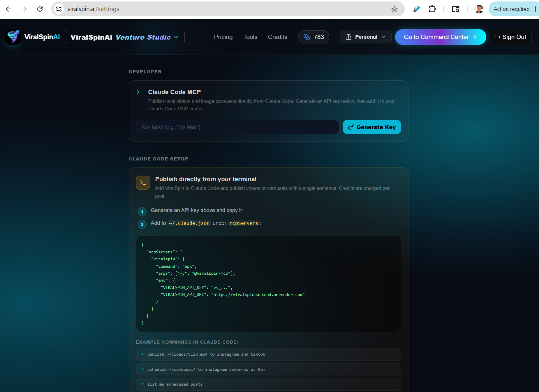
Task: Go back to the previous page
Action: click(8, 9)
